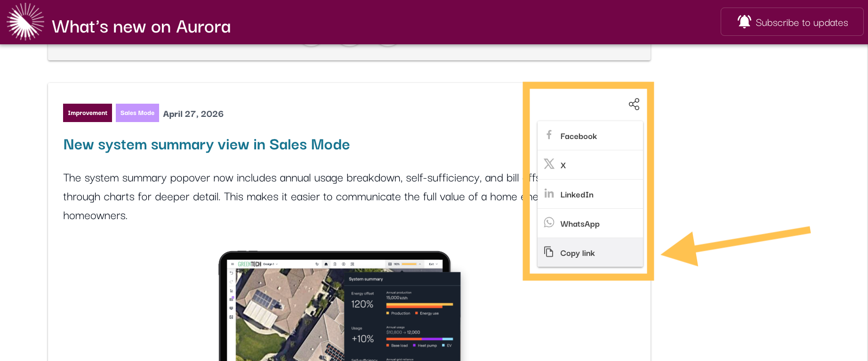Click the WhatsApp logo icon
This screenshot has width=868, height=361.
click(x=549, y=222)
